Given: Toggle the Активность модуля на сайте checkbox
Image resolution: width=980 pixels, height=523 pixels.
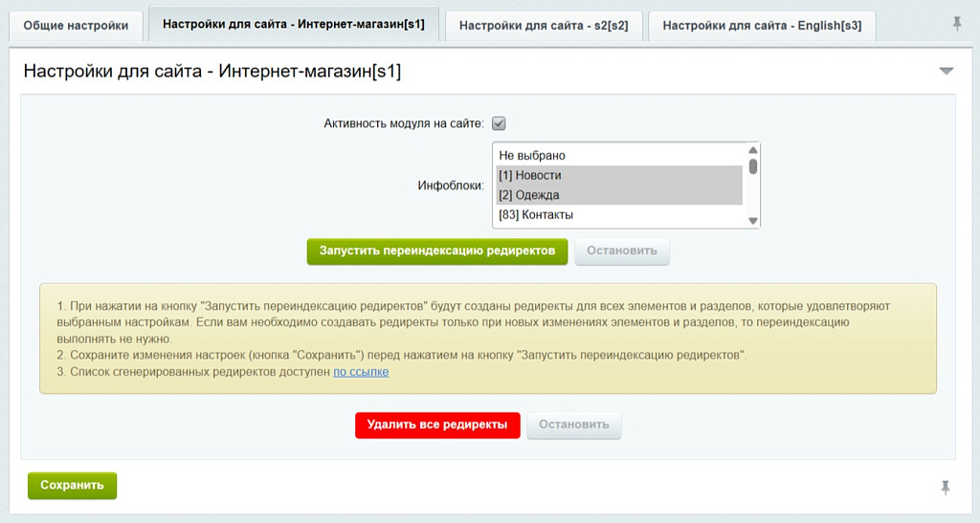Looking at the screenshot, I should (499, 123).
